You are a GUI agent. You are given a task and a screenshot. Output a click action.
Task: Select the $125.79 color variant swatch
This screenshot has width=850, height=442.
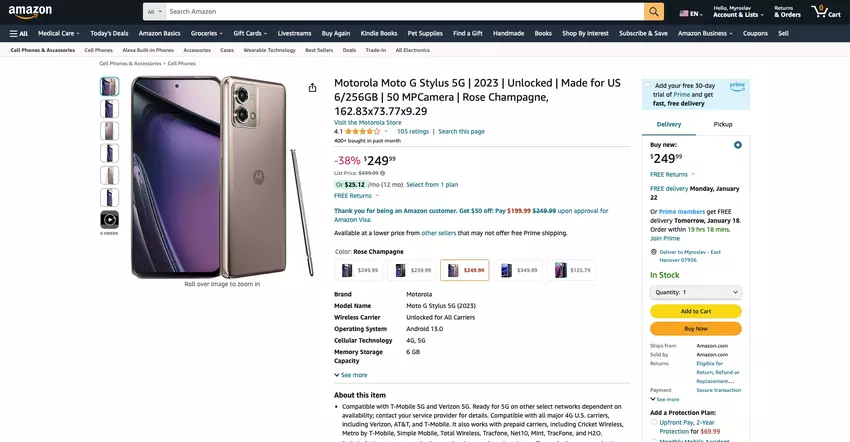pos(572,270)
